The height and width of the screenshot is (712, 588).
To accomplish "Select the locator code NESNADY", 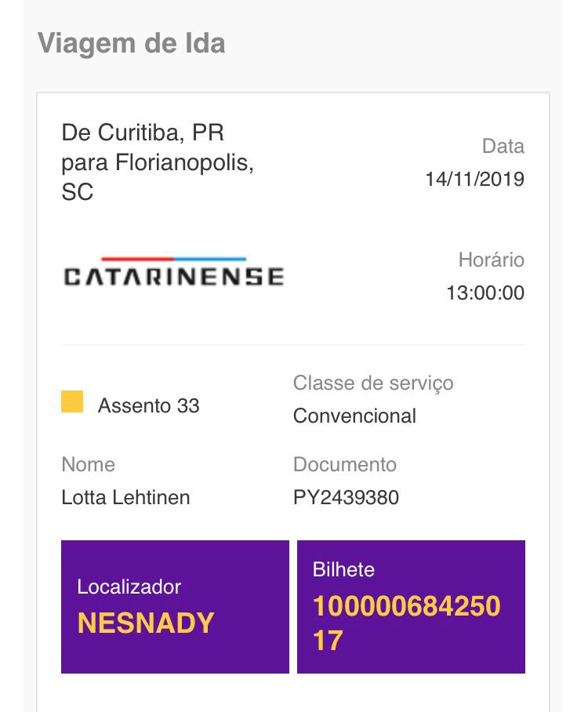I will tap(146, 623).
